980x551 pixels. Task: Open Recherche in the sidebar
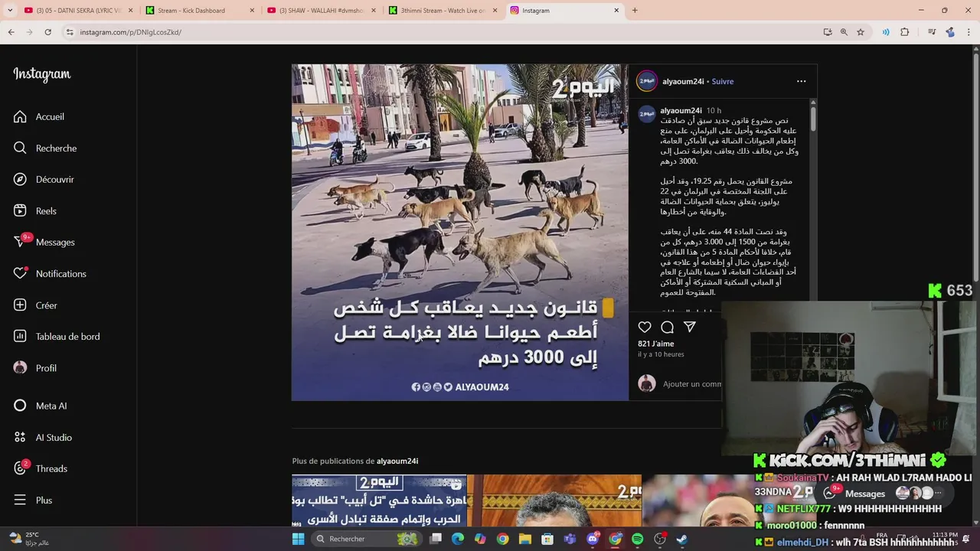coord(45,148)
